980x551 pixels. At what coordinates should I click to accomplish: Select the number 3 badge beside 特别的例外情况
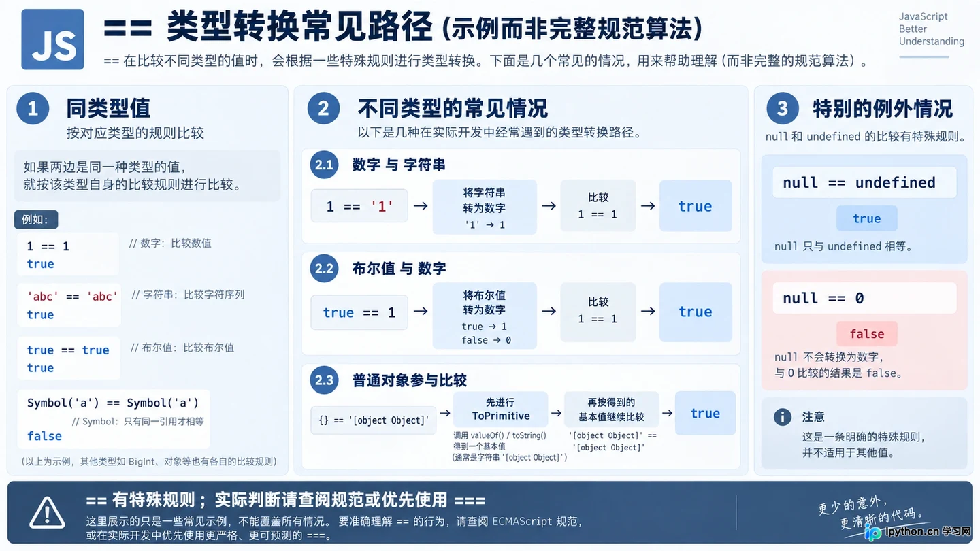782,109
